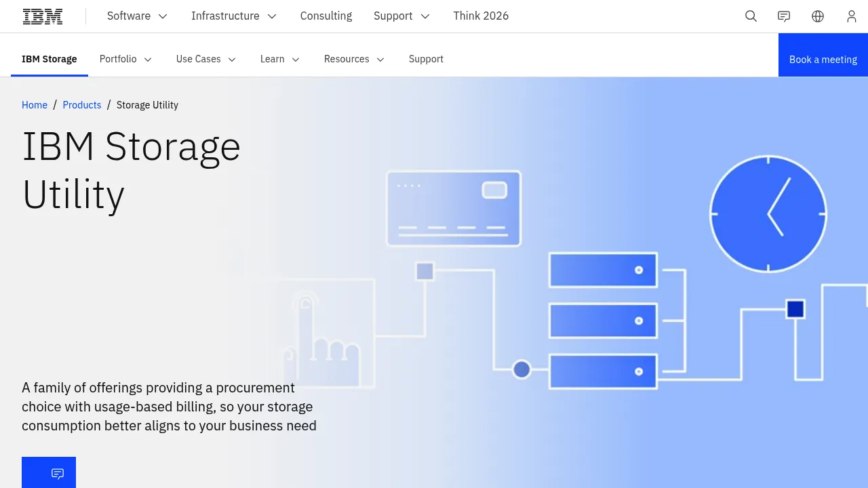
Task: Open Support link in Storage subnav
Action: (426, 59)
